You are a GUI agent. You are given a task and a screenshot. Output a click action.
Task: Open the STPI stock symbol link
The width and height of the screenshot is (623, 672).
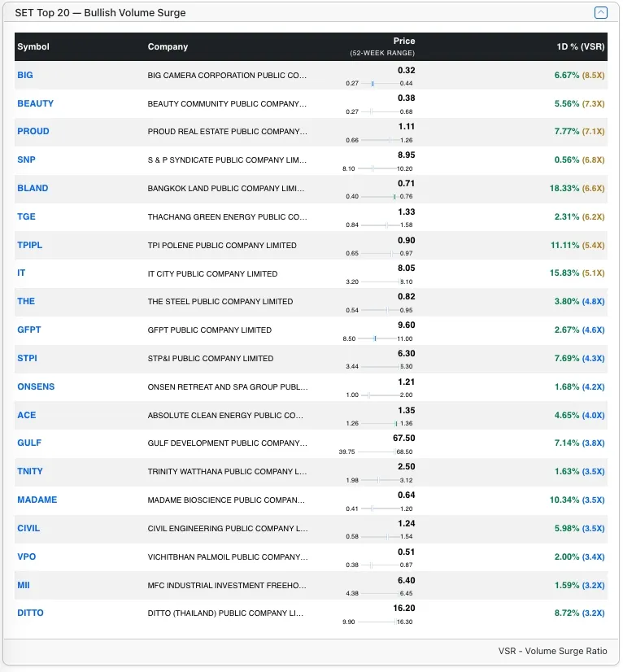pyautogui.click(x=27, y=358)
